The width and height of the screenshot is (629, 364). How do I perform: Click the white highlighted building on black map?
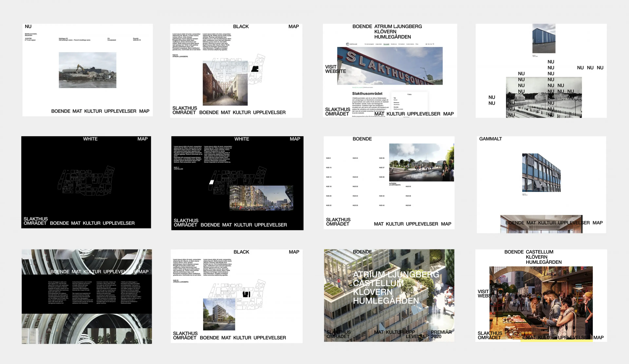coord(211,182)
